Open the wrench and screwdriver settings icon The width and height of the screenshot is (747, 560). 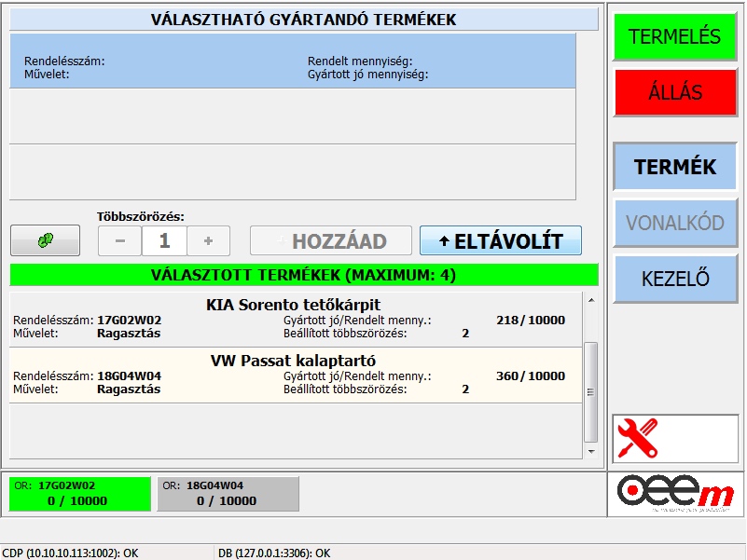point(638,438)
